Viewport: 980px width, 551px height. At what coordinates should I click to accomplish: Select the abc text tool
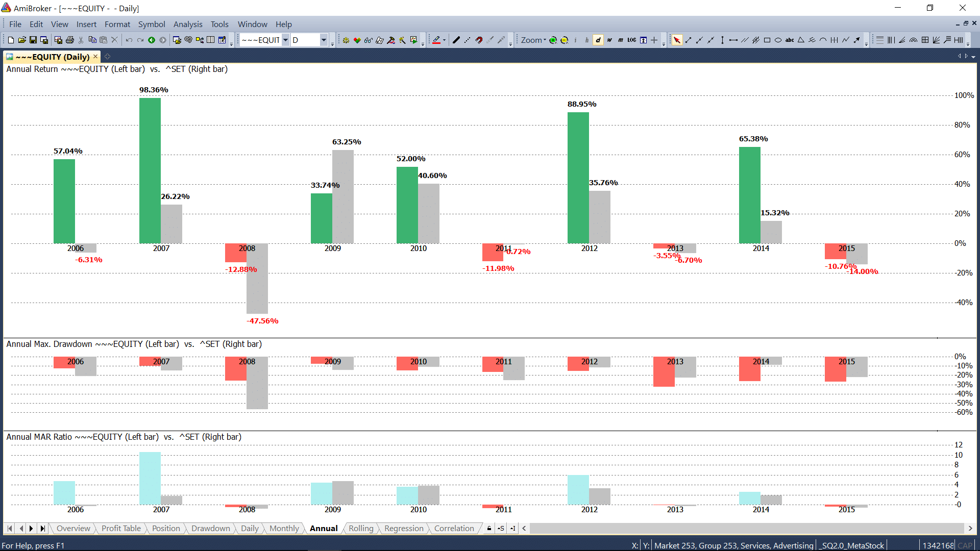pos(789,40)
